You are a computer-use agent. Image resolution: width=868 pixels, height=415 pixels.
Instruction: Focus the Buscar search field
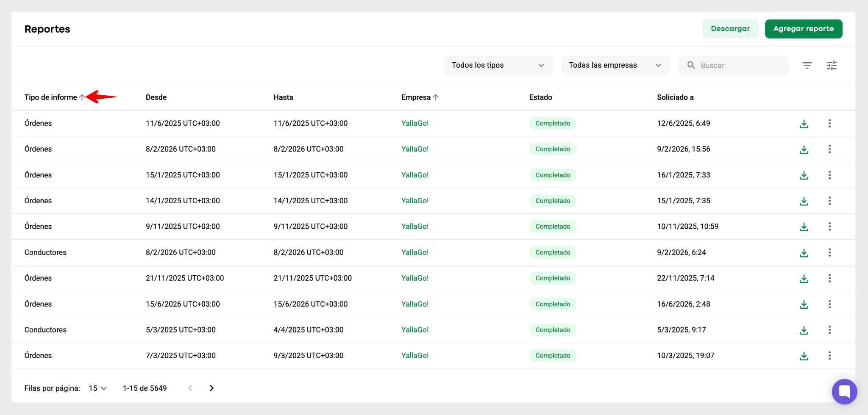733,65
